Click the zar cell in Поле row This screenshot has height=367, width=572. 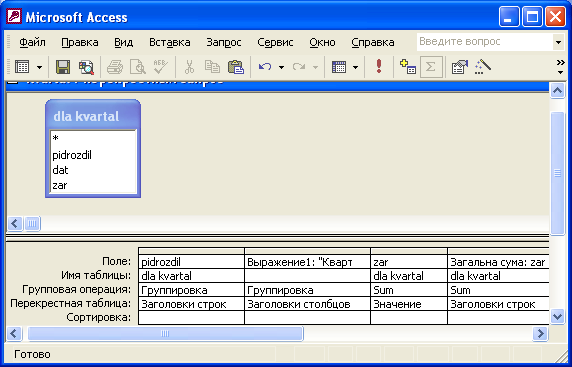pos(409,262)
